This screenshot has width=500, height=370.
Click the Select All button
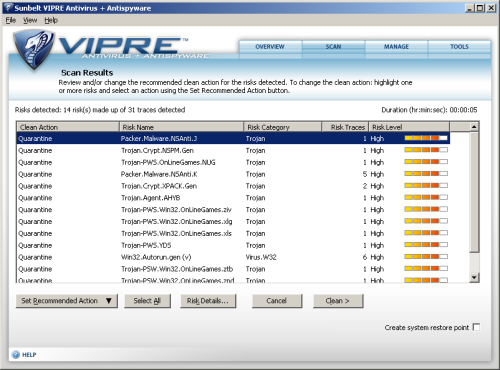click(x=147, y=301)
